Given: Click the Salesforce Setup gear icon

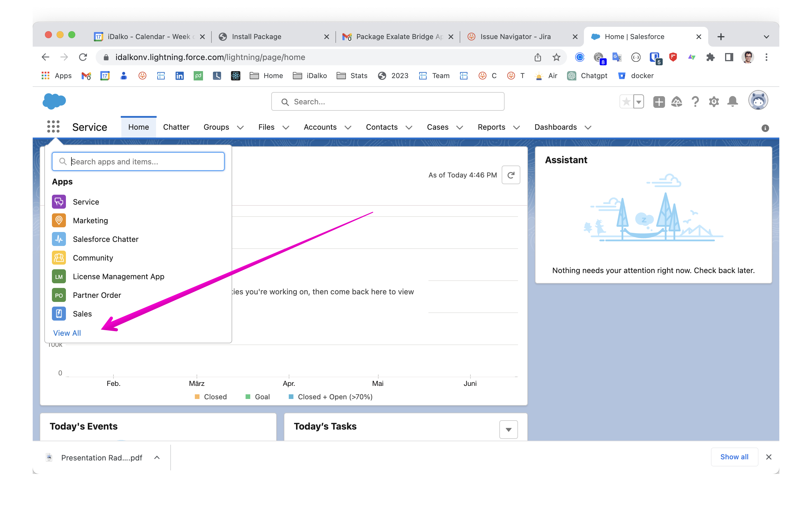Looking at the screenshot, I should (x=713, y=101).
